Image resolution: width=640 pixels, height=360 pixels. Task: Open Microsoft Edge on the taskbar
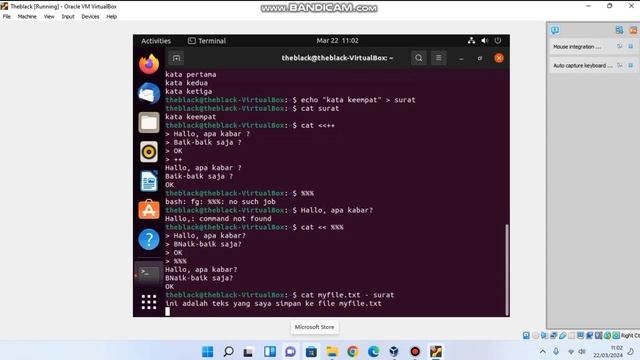(373, 351)
